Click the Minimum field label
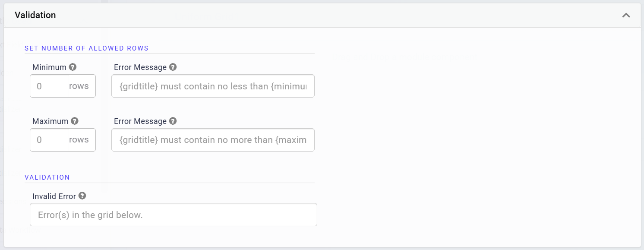 [49, 66]
